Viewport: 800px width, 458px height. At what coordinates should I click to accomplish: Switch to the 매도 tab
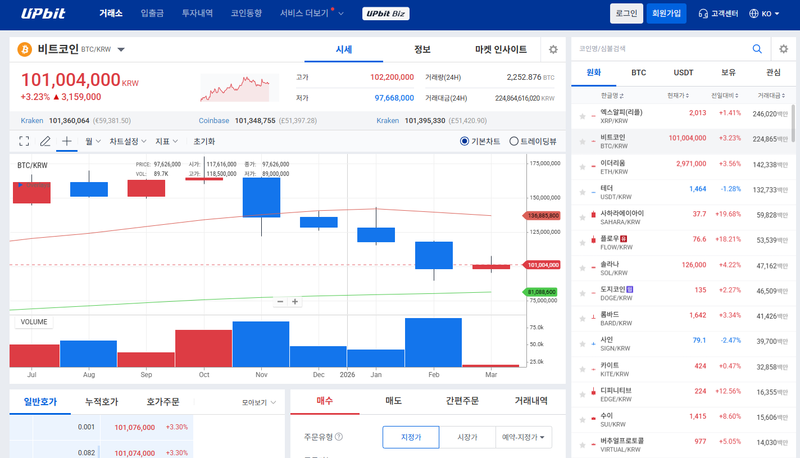click(393, 401)
